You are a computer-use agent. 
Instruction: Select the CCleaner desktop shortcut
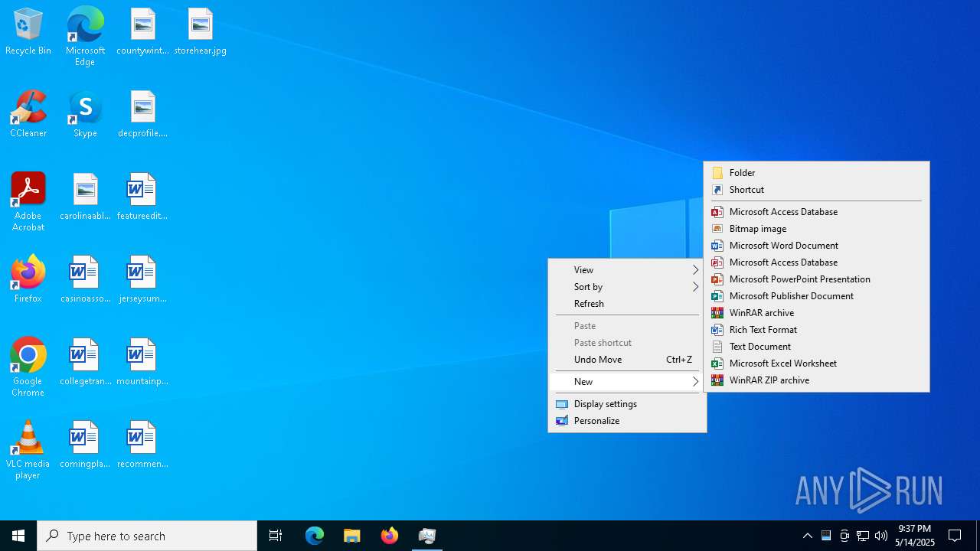28,115
